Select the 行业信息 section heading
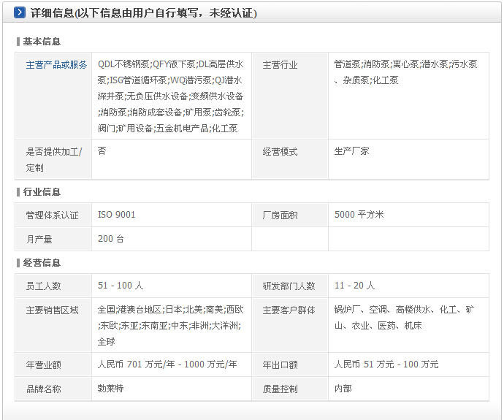This screenshot has width=504, height=420. click(42, 192)
